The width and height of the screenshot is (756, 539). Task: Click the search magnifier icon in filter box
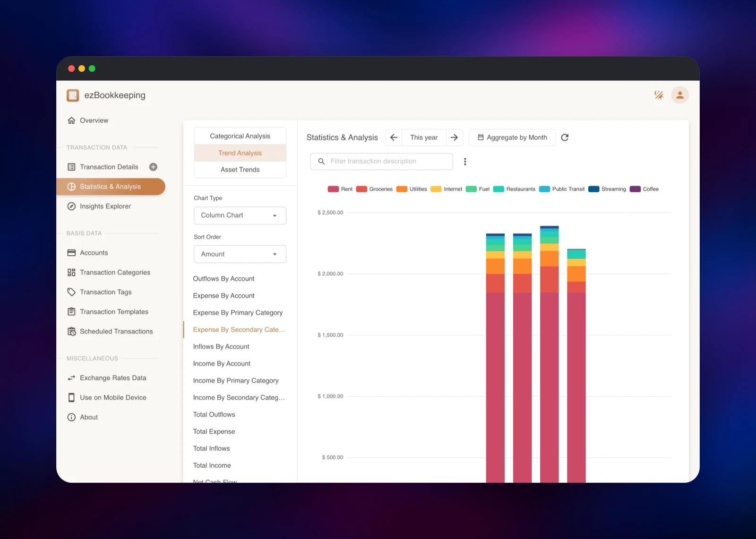coord(321,162)
